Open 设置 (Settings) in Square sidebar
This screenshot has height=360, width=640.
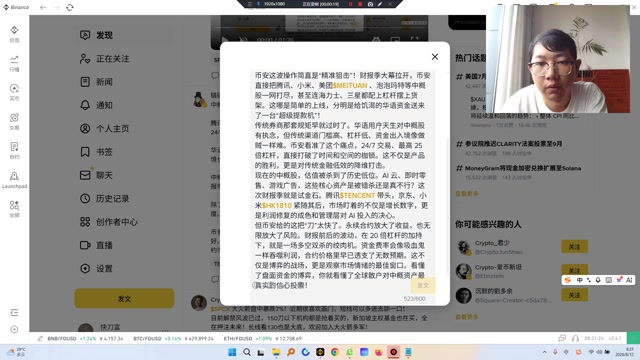pyautogui.click(x=96, y=268)
